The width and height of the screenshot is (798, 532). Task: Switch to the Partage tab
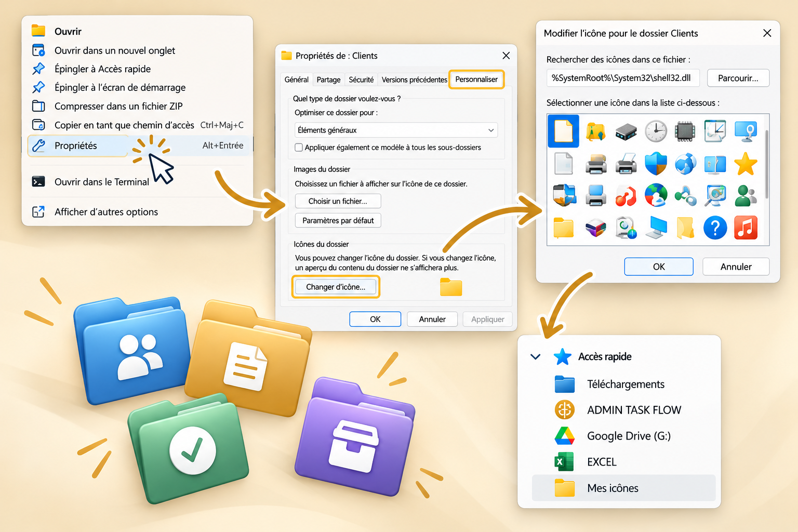click(x=329, y=79)
